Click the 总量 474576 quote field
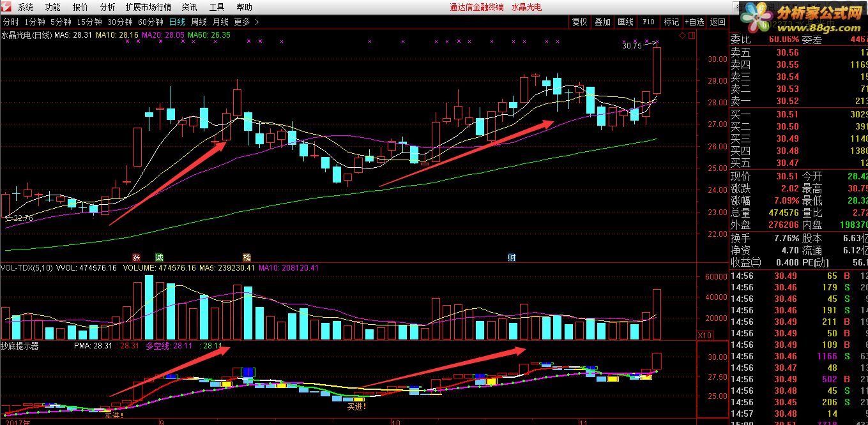This screenshot has width=868, height=425. pyautogui.click(x=765, y=212)
